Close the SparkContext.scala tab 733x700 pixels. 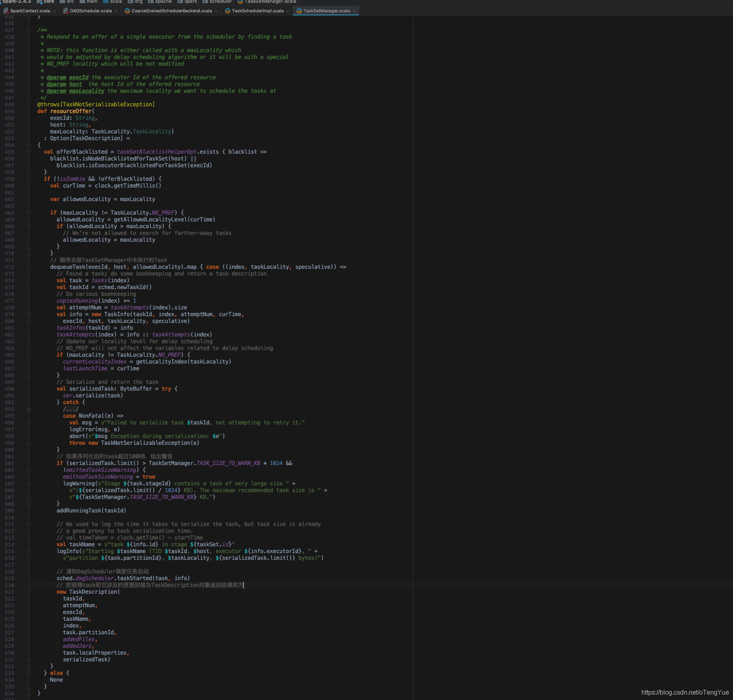click(x=54, y=11)
